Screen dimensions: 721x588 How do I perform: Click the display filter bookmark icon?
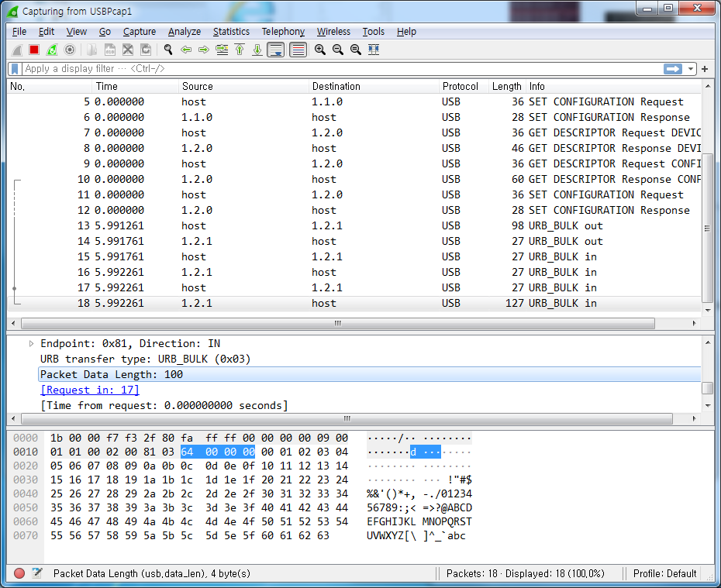pos(16,69)
